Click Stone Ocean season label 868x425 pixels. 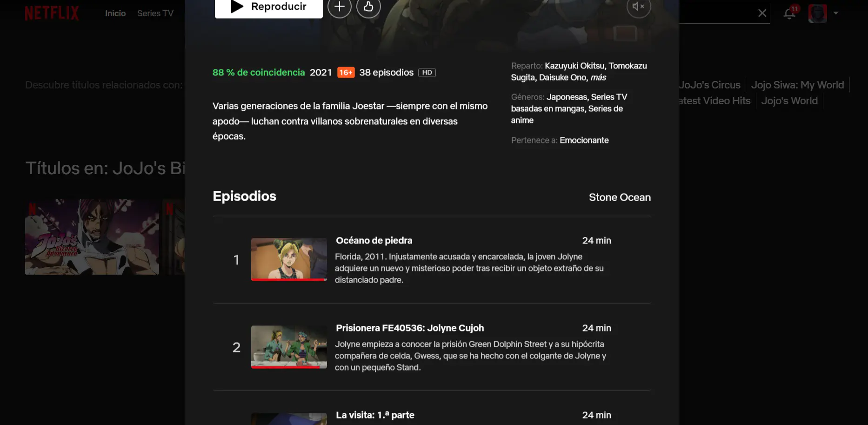tap(620, 197)
